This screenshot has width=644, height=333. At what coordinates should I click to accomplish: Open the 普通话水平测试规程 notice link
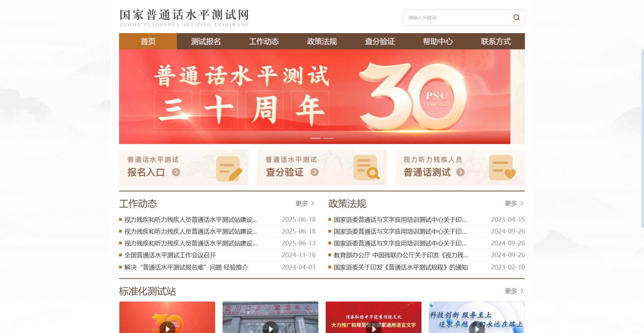tap(400, 267)
